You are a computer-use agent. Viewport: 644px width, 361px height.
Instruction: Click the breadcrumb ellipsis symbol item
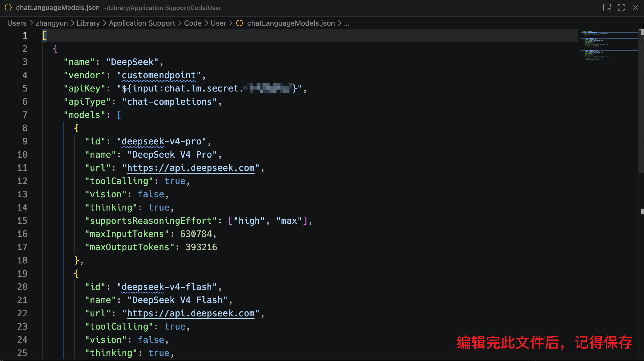click(x=347, y=23)
